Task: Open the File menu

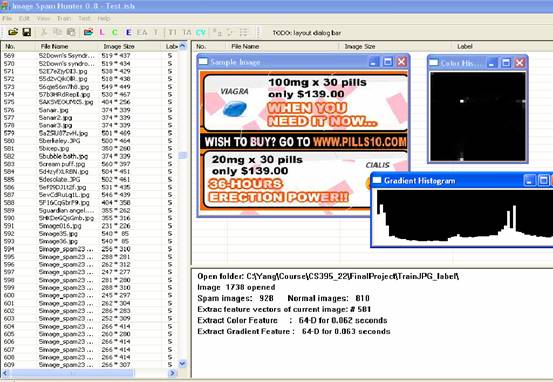Action: click(7, 18)
